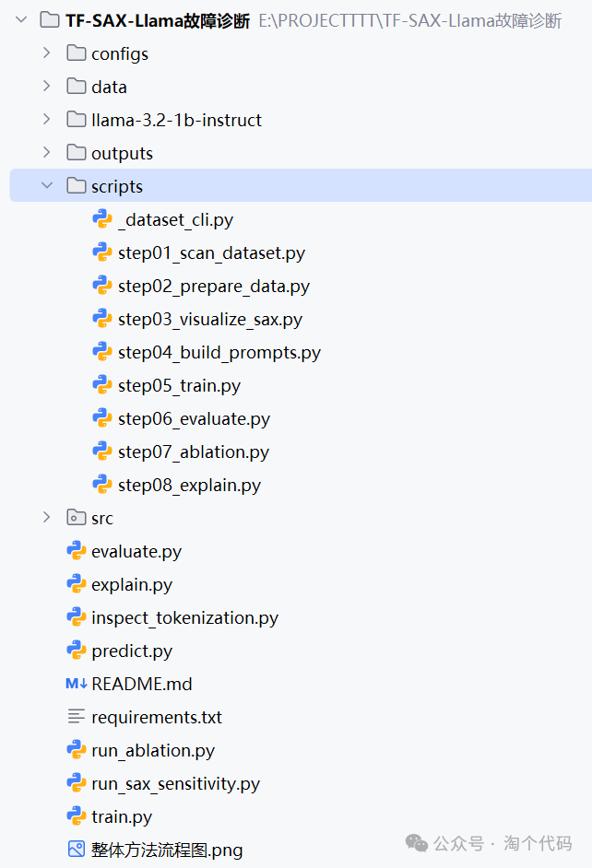Open evaluate.py file name
This screenshot has height=868, width=592.
click(x=136, y=552)
